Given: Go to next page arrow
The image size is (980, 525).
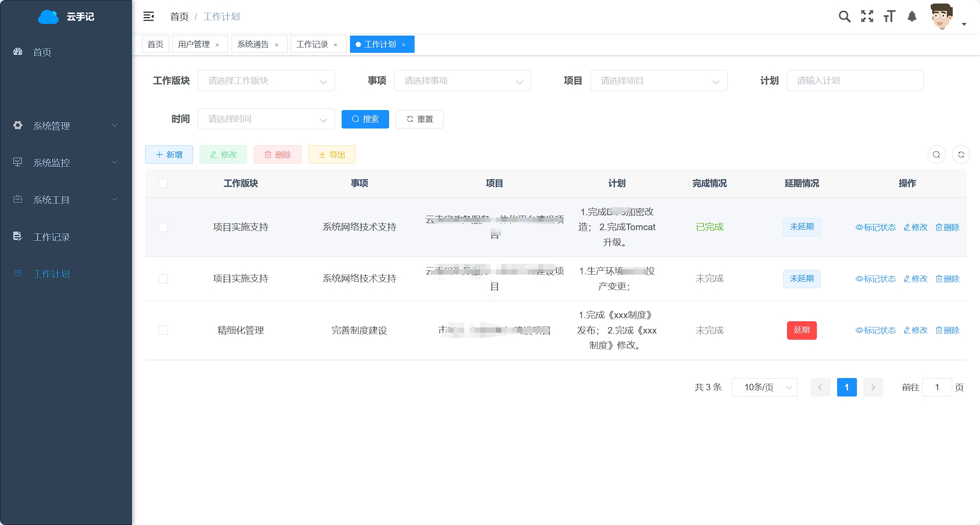Looking at the screenshot, I should pyautogui.click(x=873, y=387).
